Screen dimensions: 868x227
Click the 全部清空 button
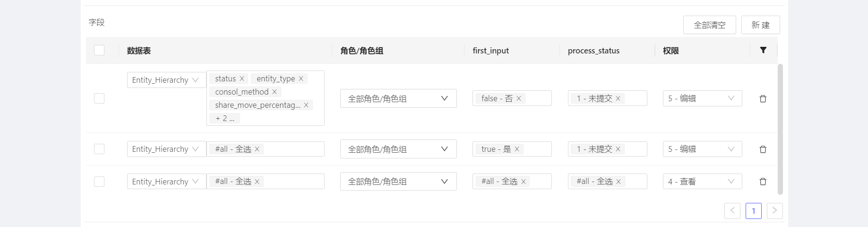(x=709, y=25)
